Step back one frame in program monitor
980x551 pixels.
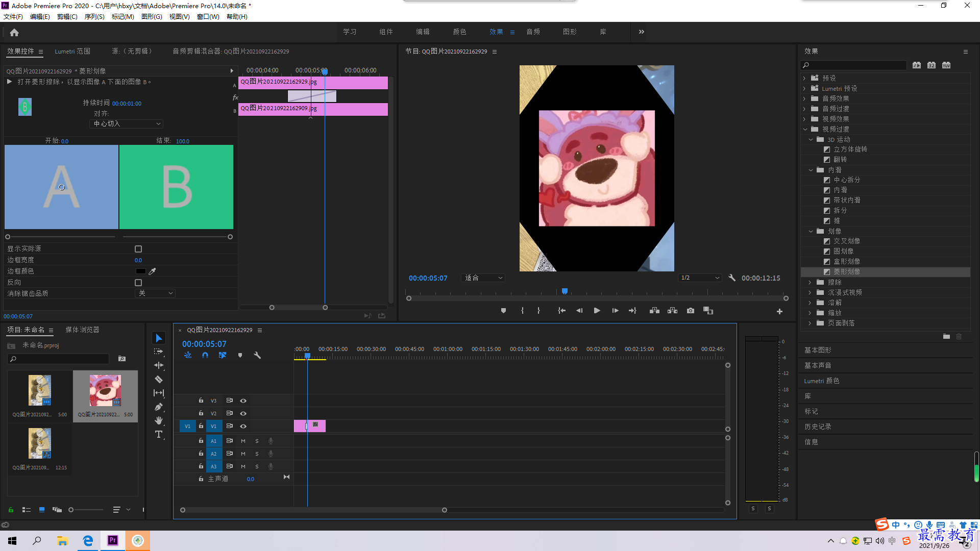(579, 311)
